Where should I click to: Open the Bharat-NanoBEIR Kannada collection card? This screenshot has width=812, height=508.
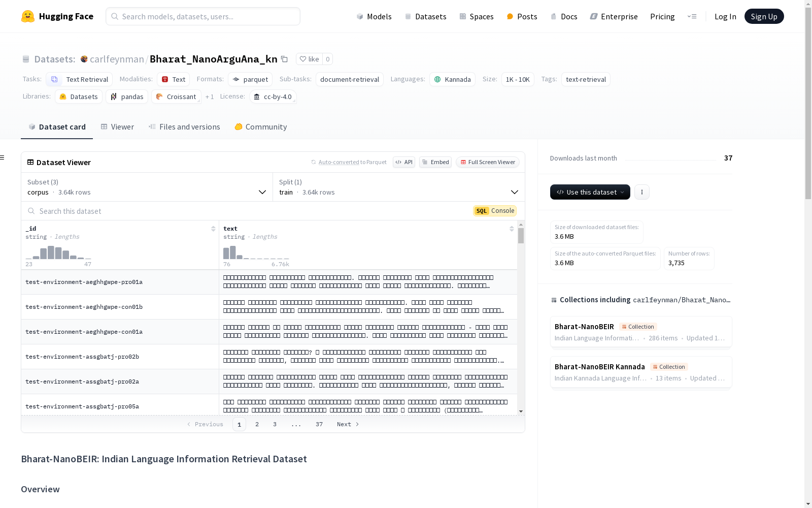tap(641, 372)
